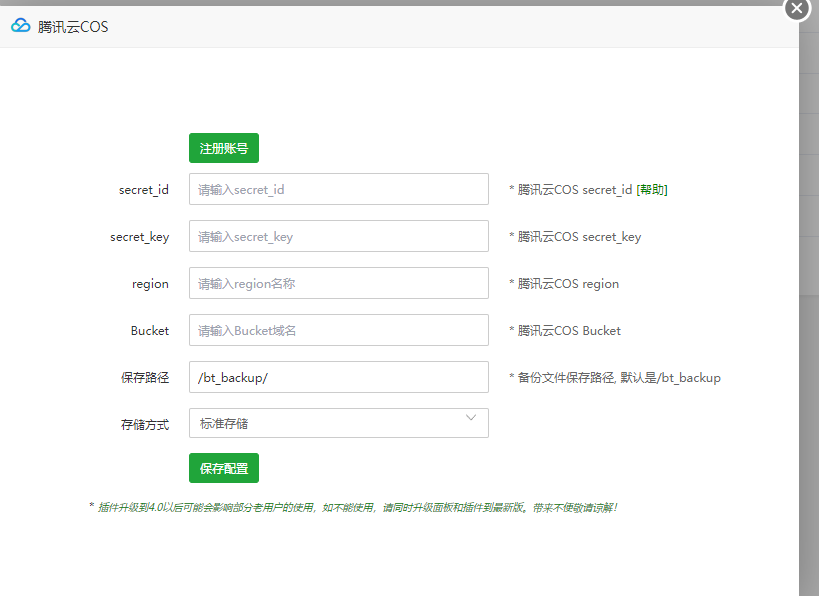Click inside the secret_id input field
The image size is (819, 596).
(338, 189)
